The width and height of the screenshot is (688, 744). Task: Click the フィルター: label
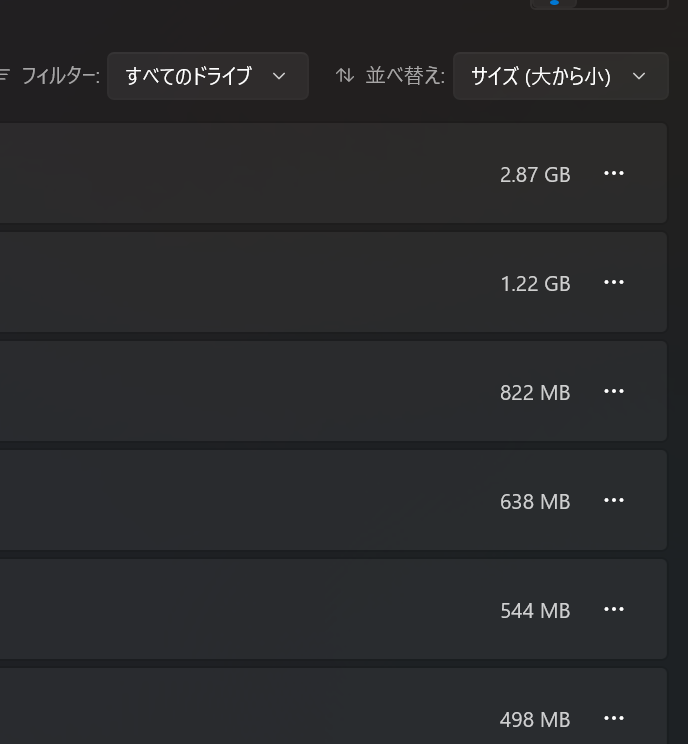click(x=61, y=76)
